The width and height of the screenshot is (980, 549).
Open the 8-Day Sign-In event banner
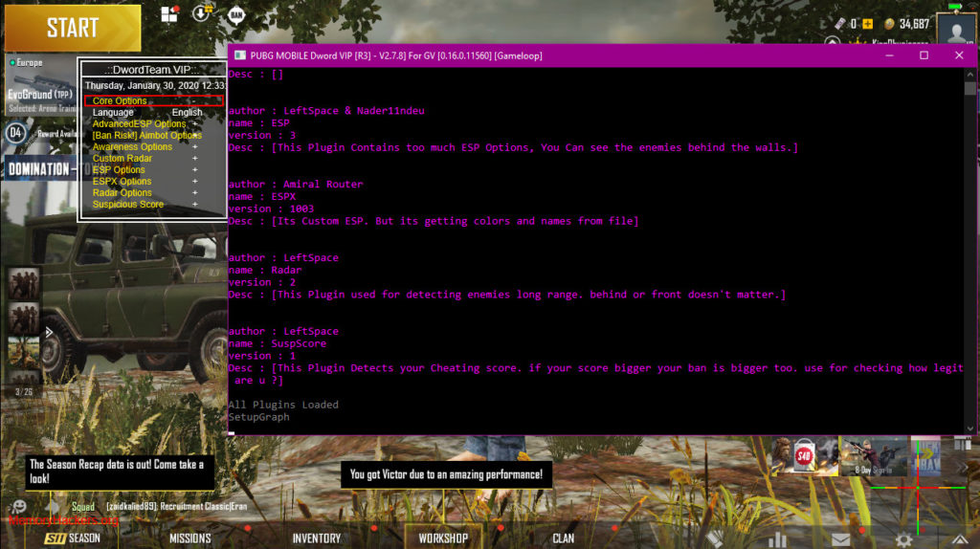point(873,456)
